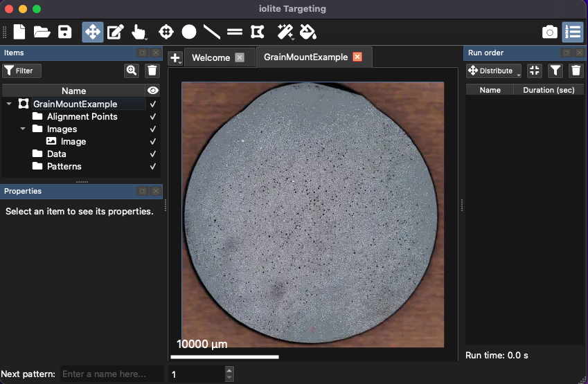This screenshot has width=588, height=384.
Task: Click the Name column header in Run order
Action: (x=490, y=90)
